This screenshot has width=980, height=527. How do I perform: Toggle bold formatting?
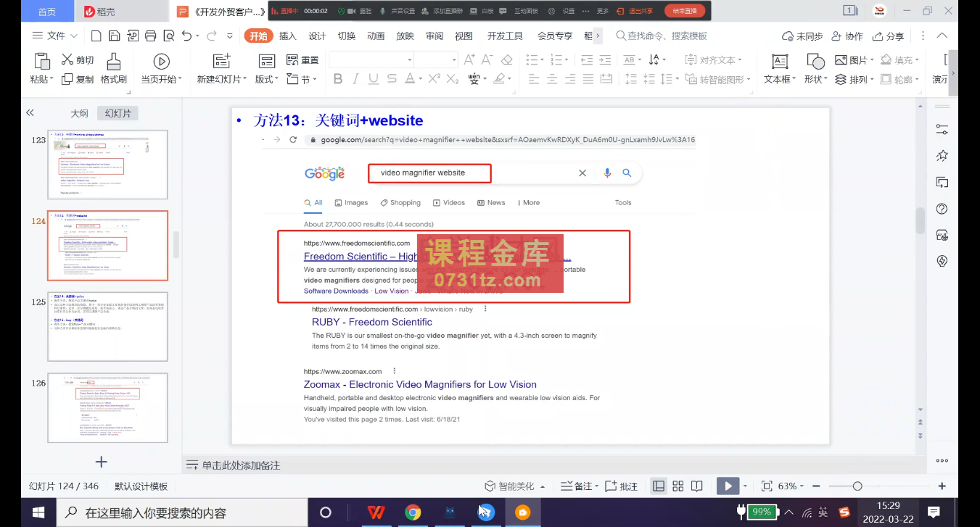coord(337,79)
